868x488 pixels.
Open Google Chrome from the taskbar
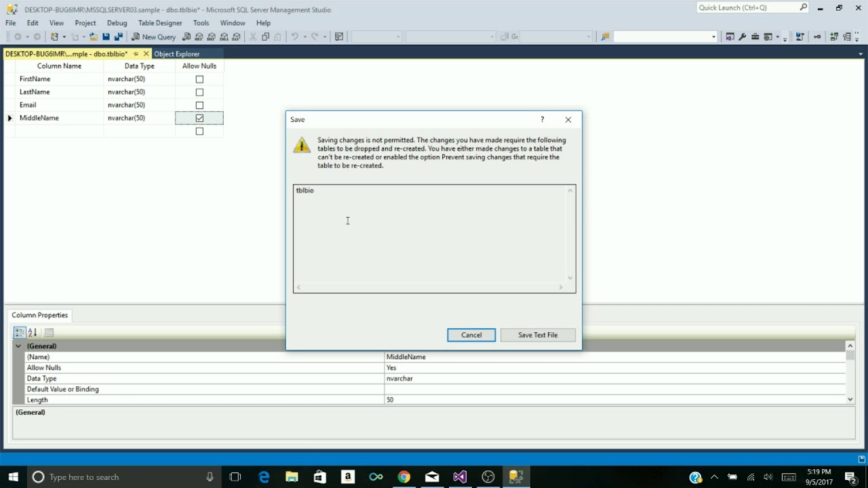(404, 477)
